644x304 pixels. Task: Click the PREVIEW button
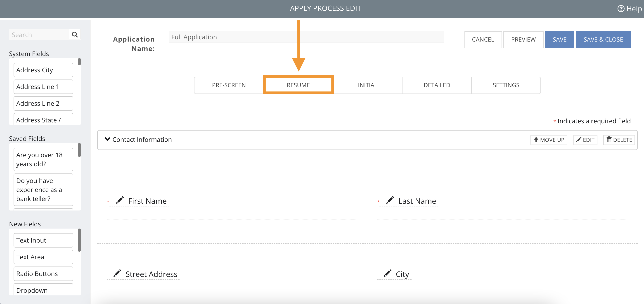tap(523, 40)
